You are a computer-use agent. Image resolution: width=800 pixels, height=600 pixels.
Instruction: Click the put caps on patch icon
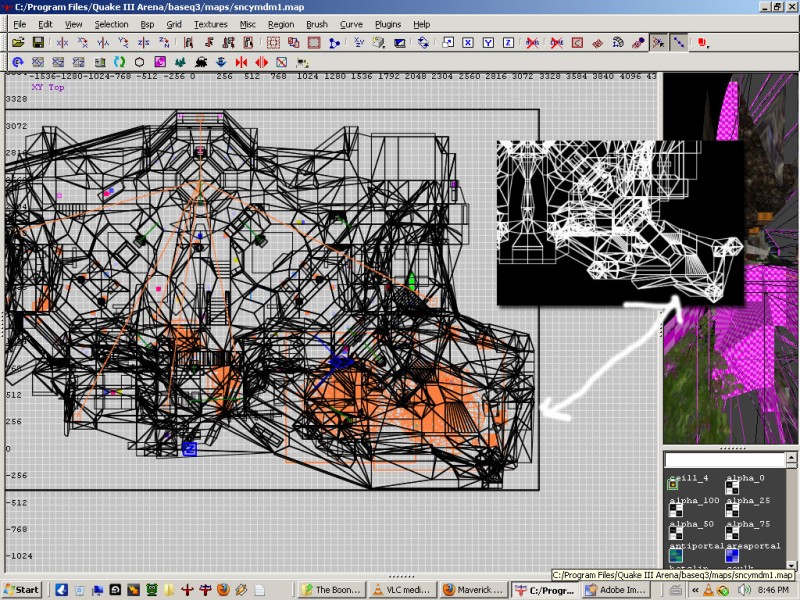pos(638,43)
